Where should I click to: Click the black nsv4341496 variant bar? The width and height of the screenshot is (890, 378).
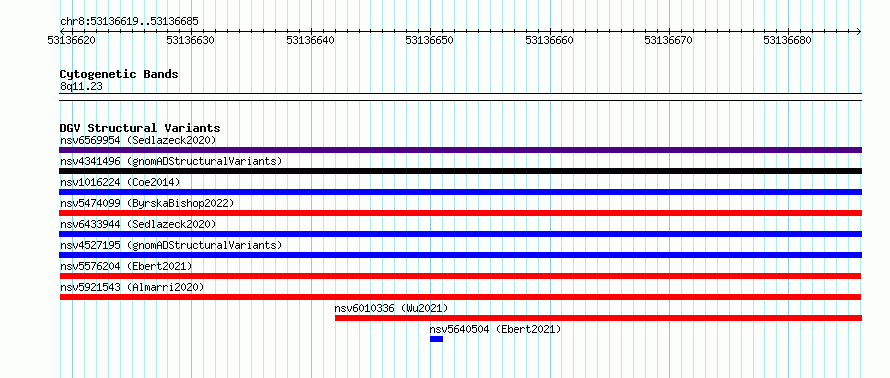click(460, 171)
